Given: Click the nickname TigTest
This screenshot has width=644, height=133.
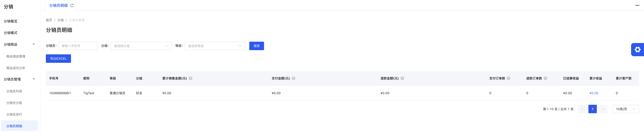Looking at the screenshot, I should tap(89, 93).
